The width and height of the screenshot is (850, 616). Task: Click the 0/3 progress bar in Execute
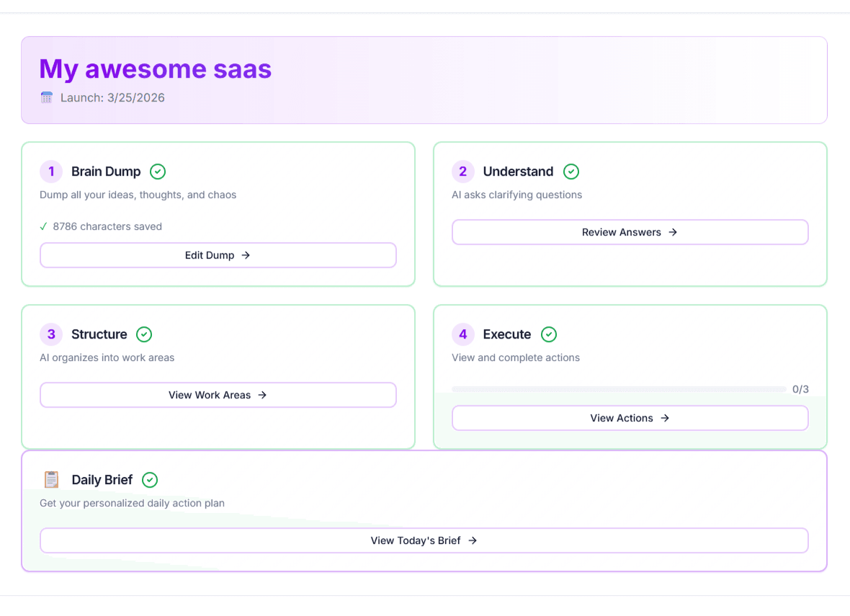coord(619,388)
